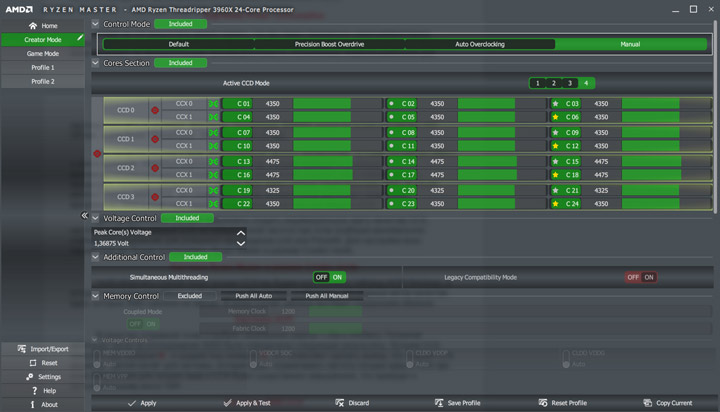Increase Peak Core Voltage with up arrow
Image resolution: width=720 pixels, height=412 pixels.
pyautogui.click(x=240, y=232)
